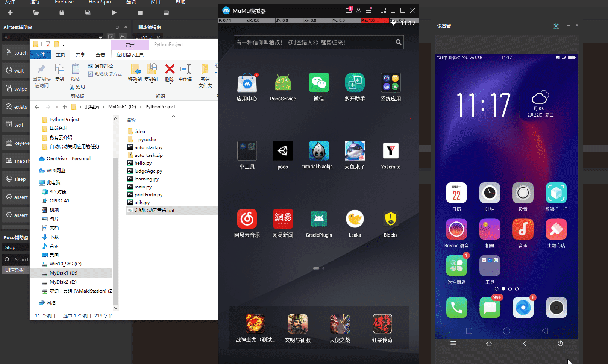The height and width of the screenshot is (364, 608).
Task: Click 新建文件夹 in Explorer ribbon
Action: tap(205, 76)
